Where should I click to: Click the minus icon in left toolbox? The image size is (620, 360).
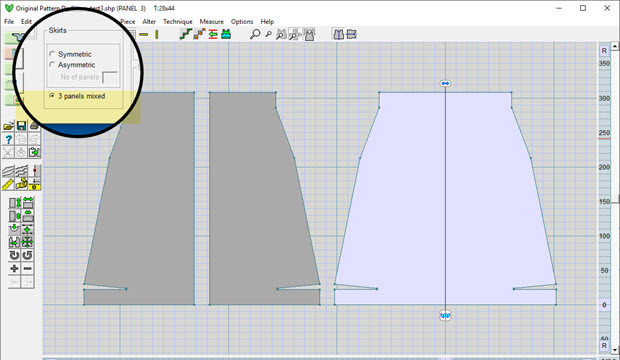27,269
